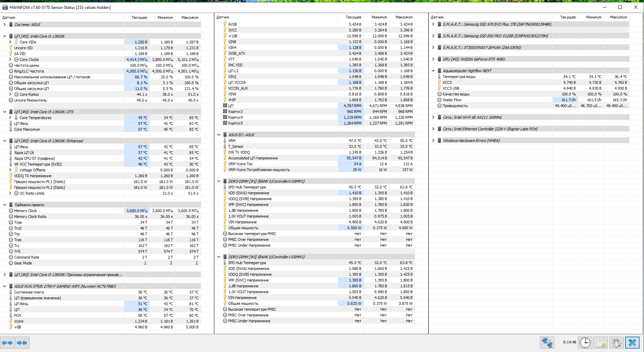The height and width of the screenshot is (352, 644).
Task: Collapse the i5-13600K: DTS group
Action: click(4, 112)
